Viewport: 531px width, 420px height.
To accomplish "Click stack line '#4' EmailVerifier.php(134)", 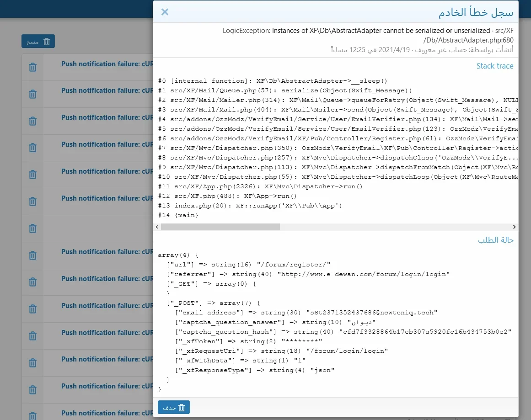I will pos(338,119).
